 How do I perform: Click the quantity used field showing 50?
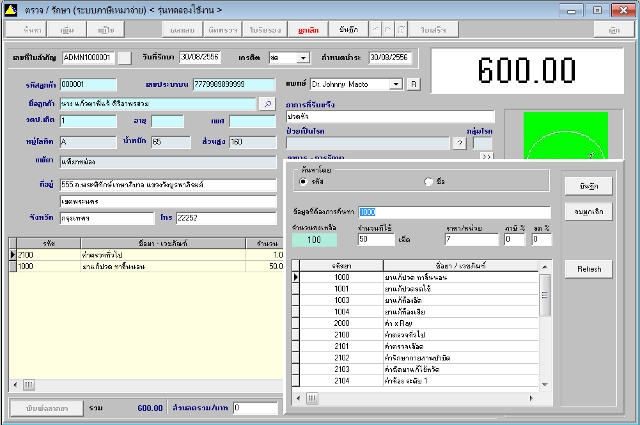(377, 240)
